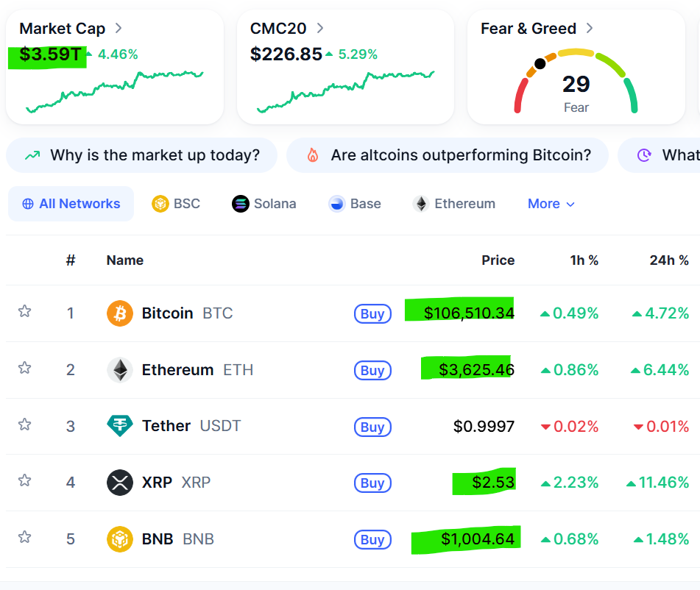Select the BSC network tab

176,204
